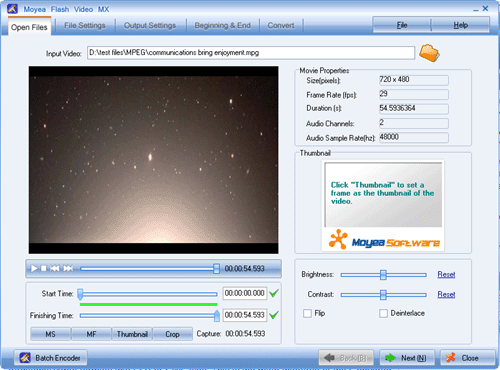Confirm start time with green checkmark
This screenshot has height=370, width=500.
tap(274, 293)
